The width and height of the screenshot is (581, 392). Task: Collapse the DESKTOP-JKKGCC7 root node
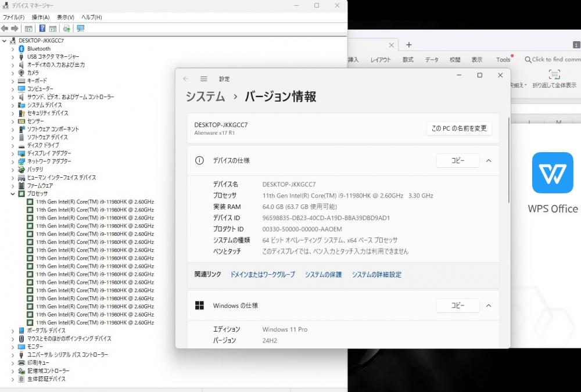[5, 41]
